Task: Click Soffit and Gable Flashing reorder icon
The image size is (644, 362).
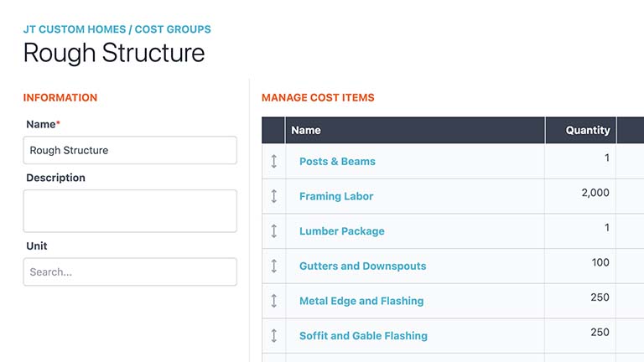Action: 273,335
